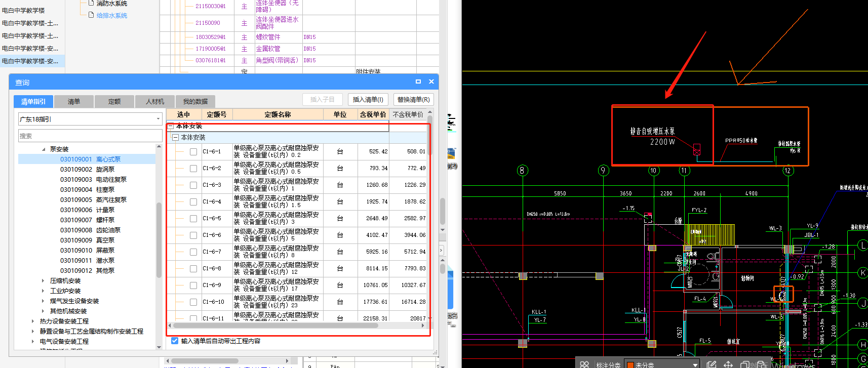Viewport: 868px width, 368px height.
Task: Click the copy icon in drawing toolbar
Action: [x=745, y=364]
